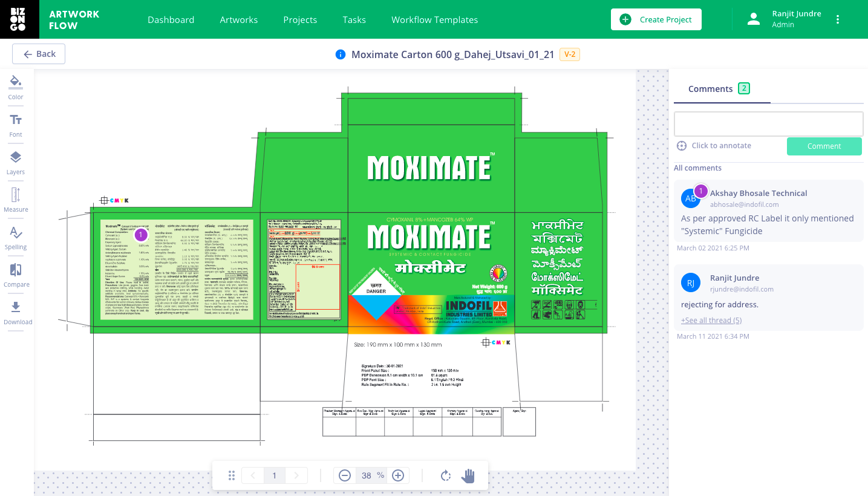This screenshot has width=868, height=496.
Task: Open the three-dot user menu
Action: [x=838, y=19]
